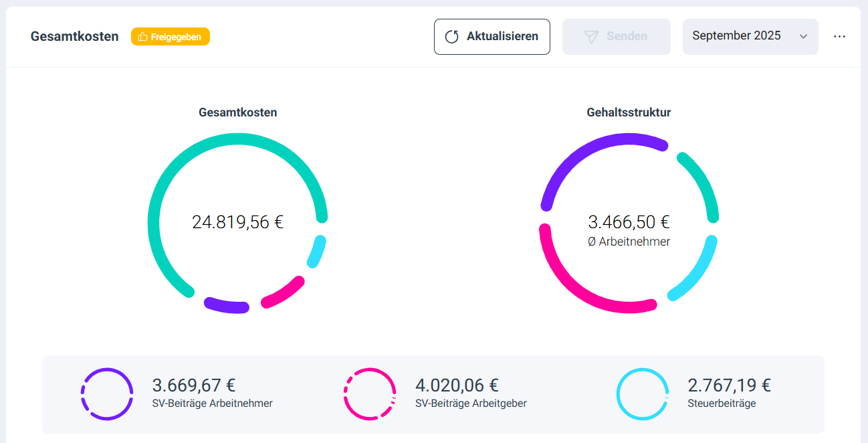Open the September 2025 month dropdown

point(750,37)
